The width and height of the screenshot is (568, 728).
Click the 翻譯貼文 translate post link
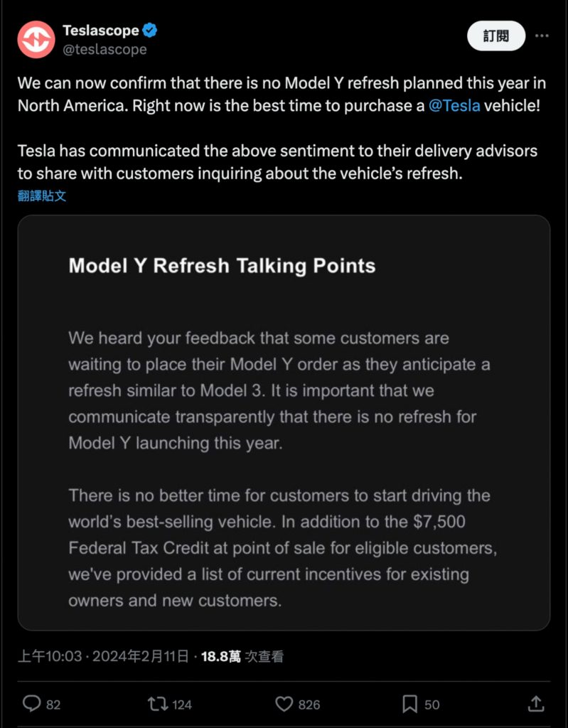pos(42,196)
